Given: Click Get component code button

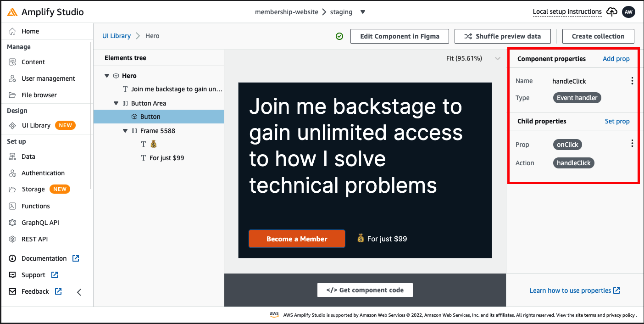Looking at the screenshot, I should point(365,290).
